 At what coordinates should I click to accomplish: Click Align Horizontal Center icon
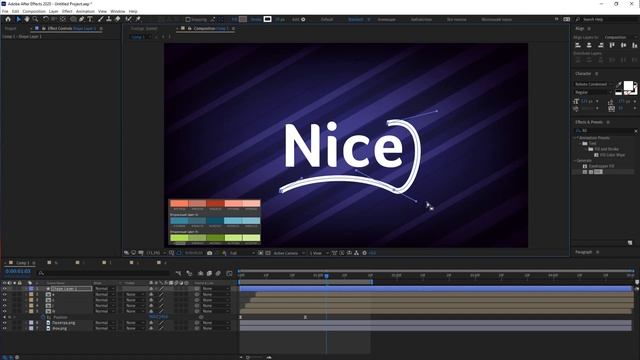[589, 45]
